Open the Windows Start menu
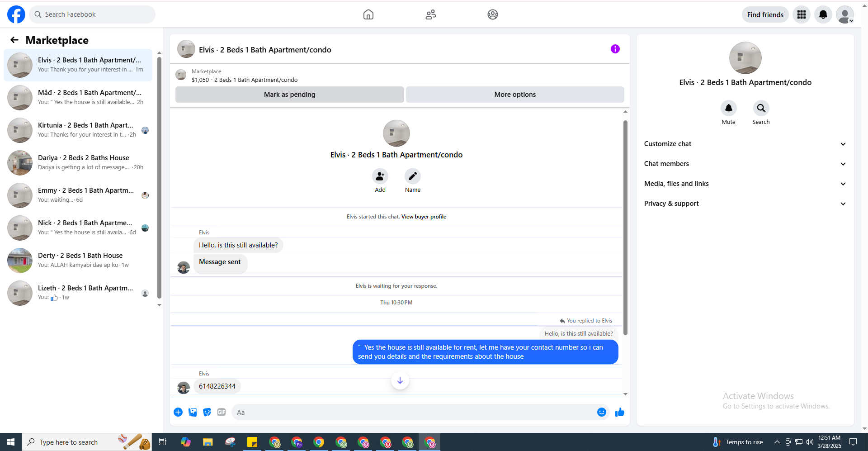The height and width of the screenshot is (451, 868). pyautogui.click(x=11, y=442)
